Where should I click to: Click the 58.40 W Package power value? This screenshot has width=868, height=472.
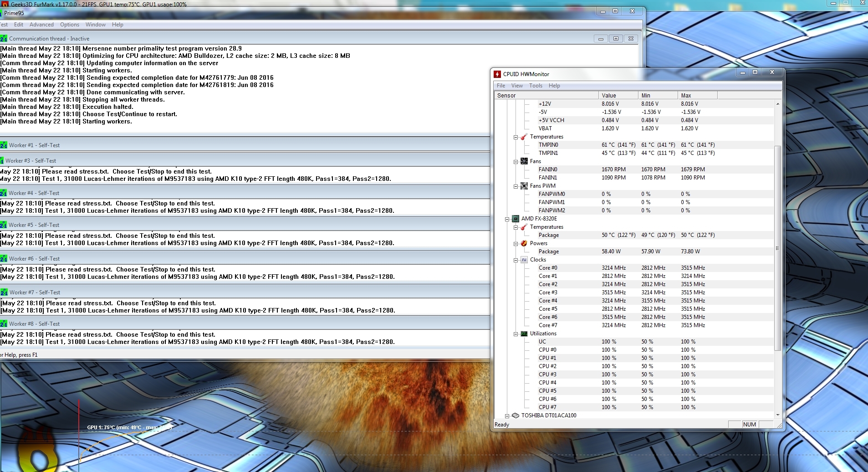[611, 251]
